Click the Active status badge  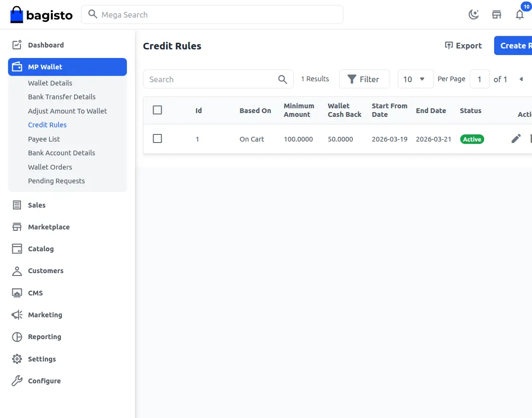click(472, 139)
